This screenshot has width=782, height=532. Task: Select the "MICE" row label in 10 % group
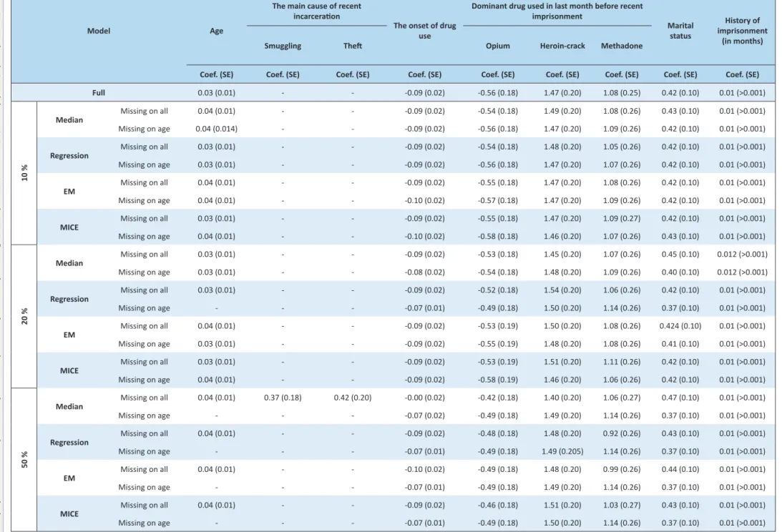point(69,227)
